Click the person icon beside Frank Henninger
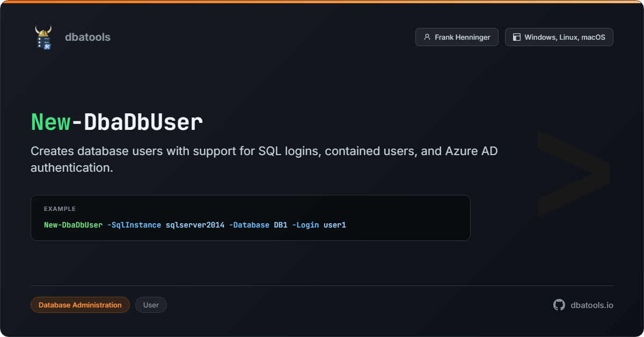The width and height of the screenshot is (644, 337). click(x=427, y=37)
